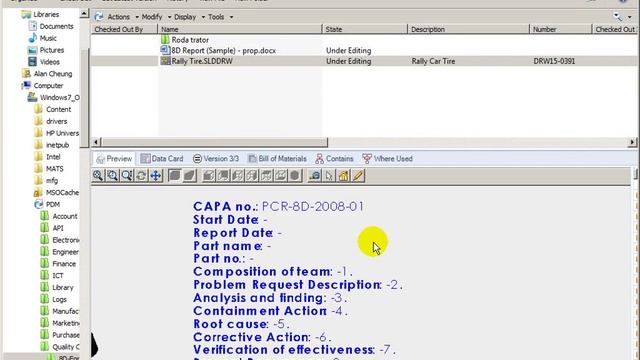
Task: Open the Modify dropdown menu
Action: pos(156,17)
